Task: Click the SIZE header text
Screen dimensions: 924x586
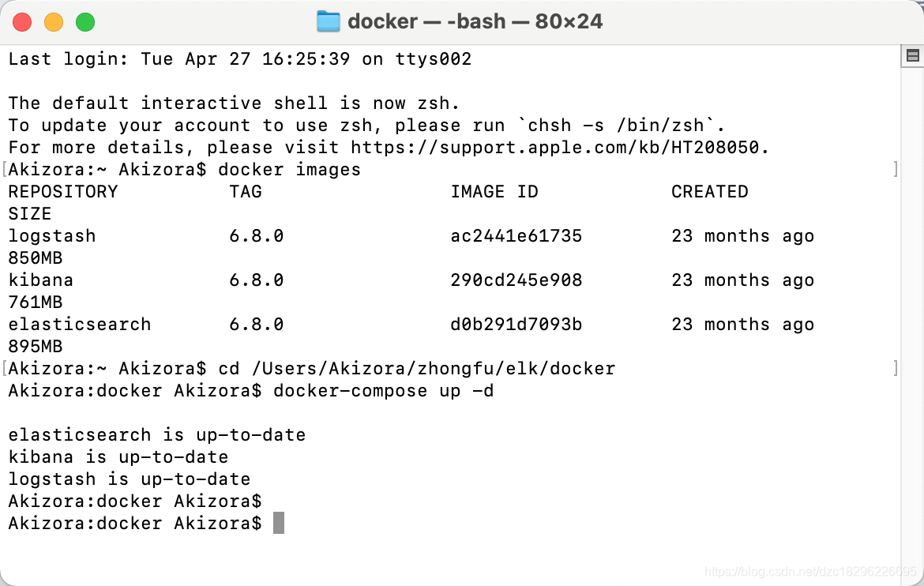Action: coord(30,214)
